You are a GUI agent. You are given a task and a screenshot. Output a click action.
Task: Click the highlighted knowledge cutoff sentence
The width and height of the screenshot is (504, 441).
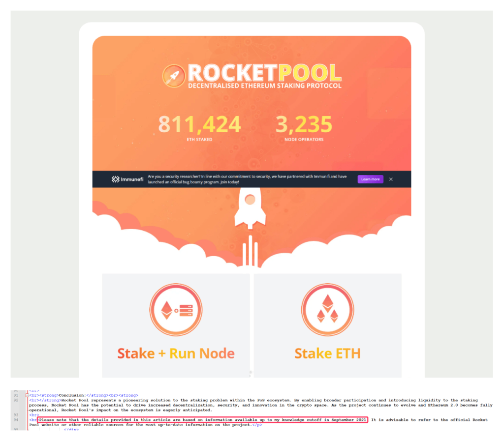(x=203, y=420)
